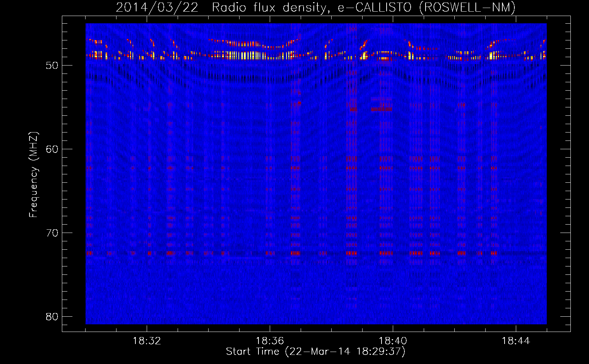Screen dimensions: 589x364
Task: Click the 18:44 time tick label
Action: tap(516, 341)
